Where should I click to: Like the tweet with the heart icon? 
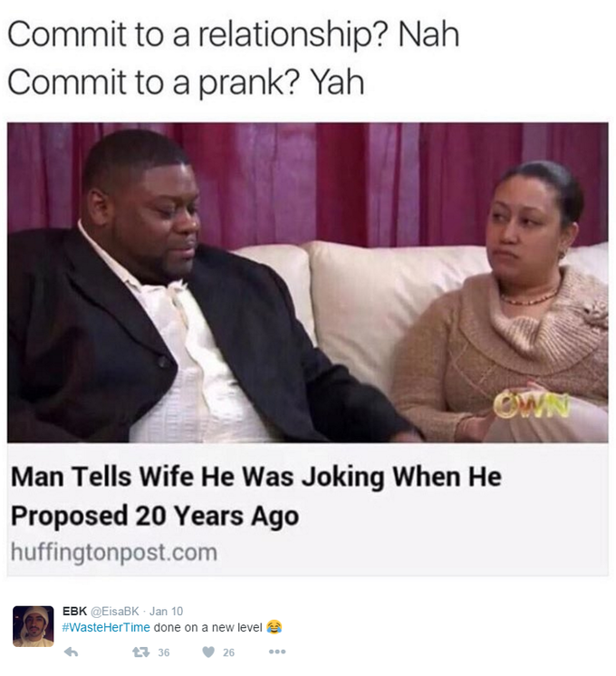pyautogui.click(x=208, y=652)
